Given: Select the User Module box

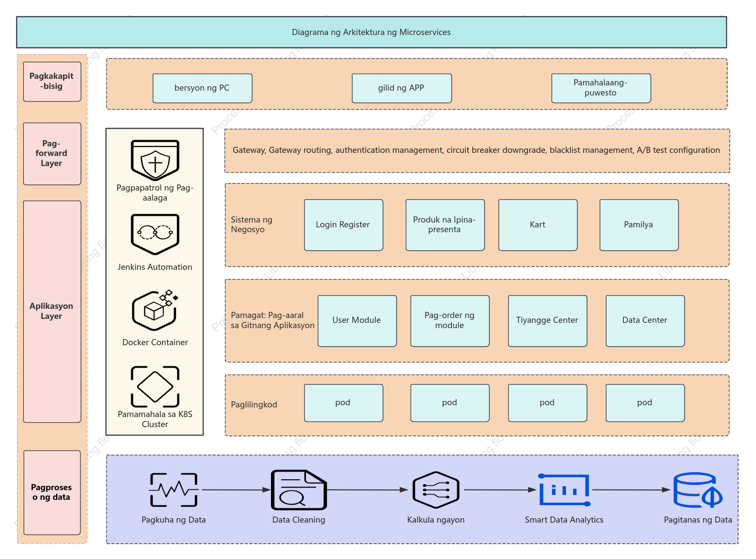Looking at the screenshot, I should 357,321.
